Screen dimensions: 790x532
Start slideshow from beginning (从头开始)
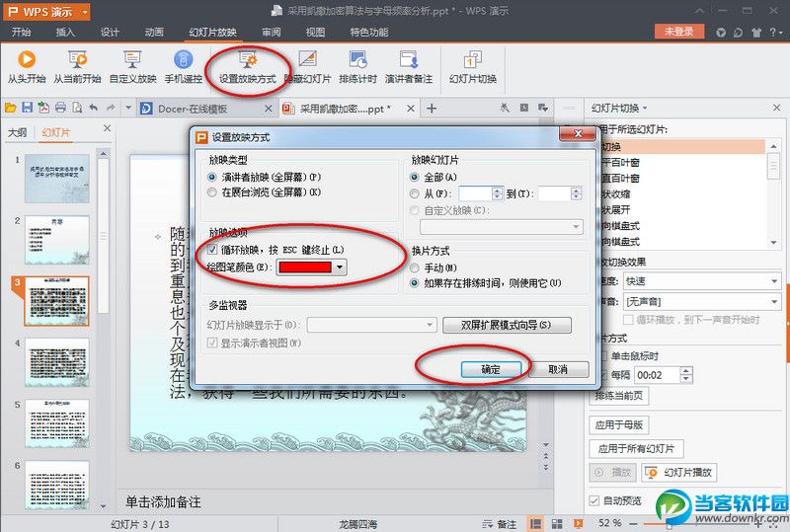coord(27,66)
